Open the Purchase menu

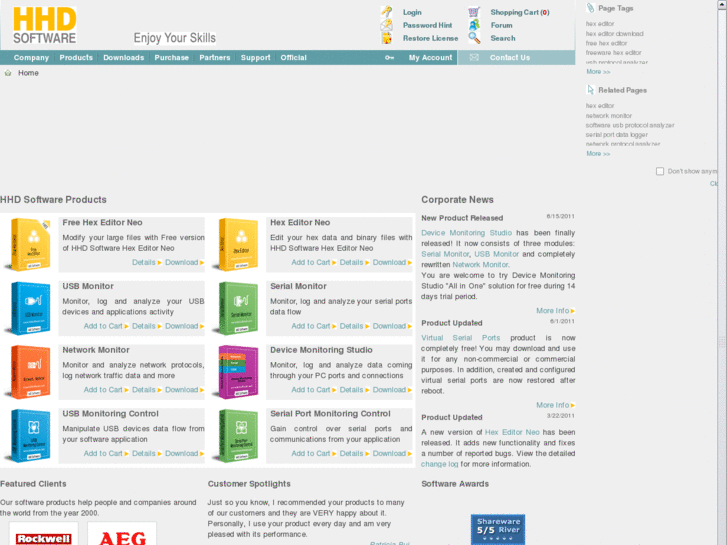coord(172,58)
